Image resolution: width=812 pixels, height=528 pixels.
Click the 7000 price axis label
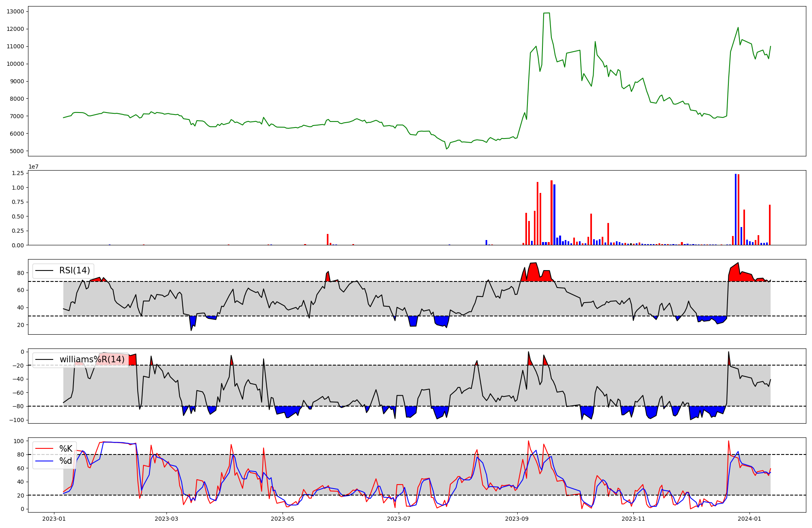[17, 116]
